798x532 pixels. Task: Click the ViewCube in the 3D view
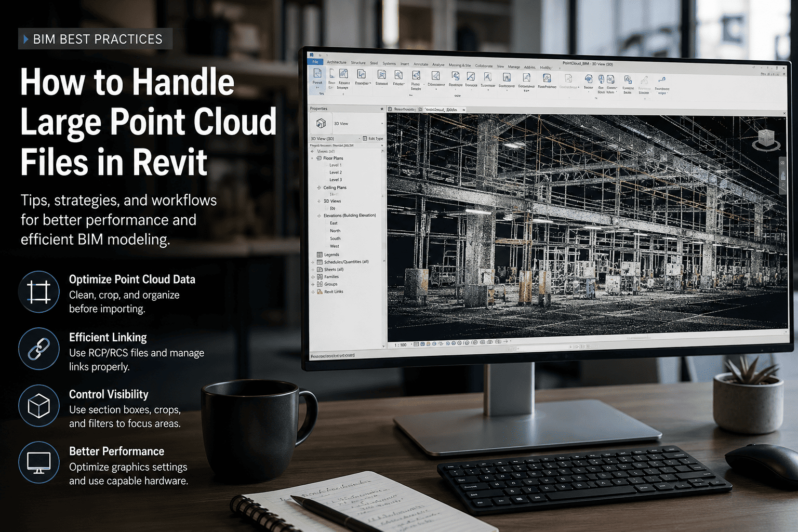tap(767, 140)
